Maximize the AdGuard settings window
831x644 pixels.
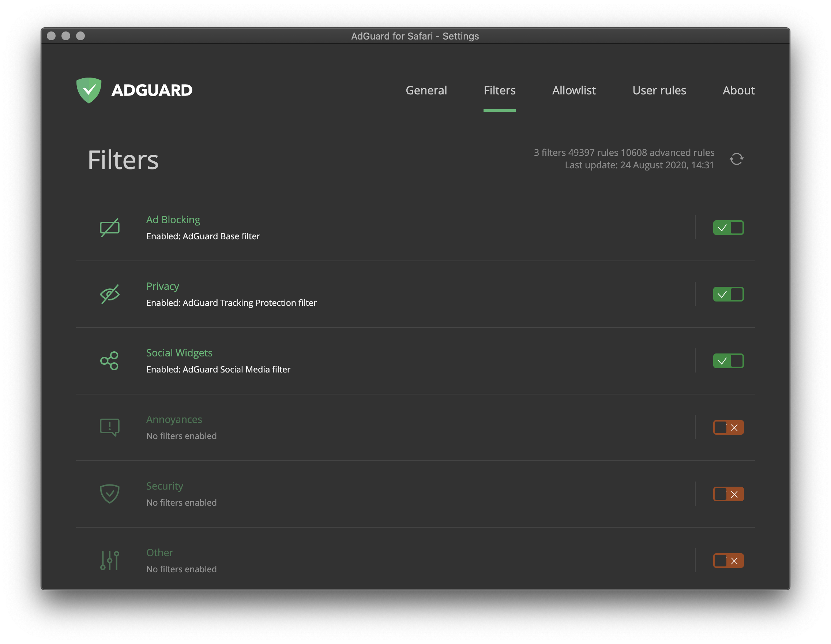click(80, 36)
